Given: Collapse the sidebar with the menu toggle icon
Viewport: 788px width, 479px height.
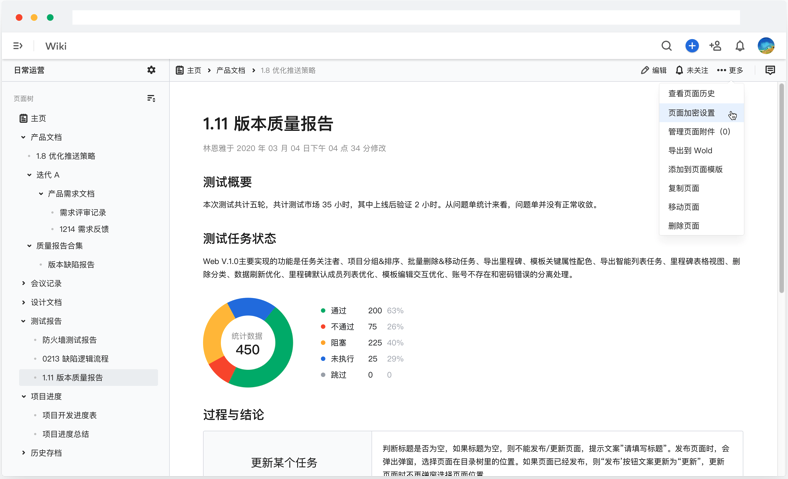Looking at the screenshot, I should point(18,46).
